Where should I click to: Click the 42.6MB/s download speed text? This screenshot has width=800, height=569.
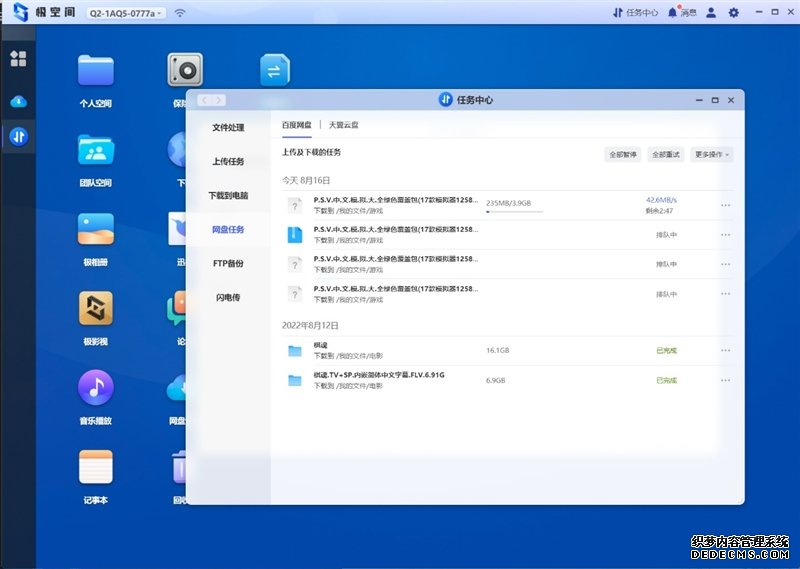pos(661,200)
